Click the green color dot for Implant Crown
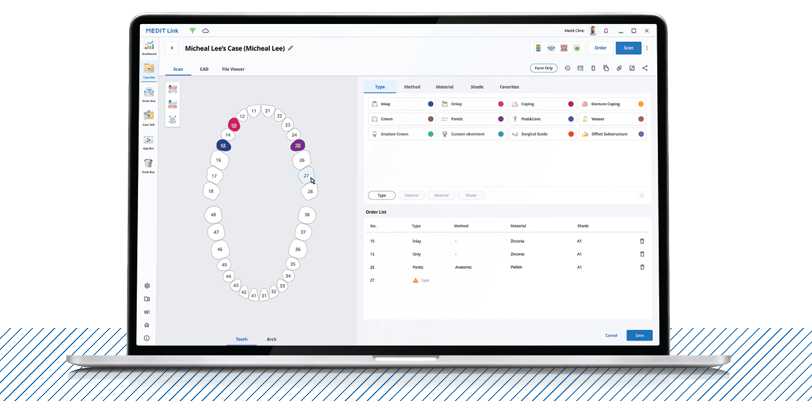This screenshot has height=401, width=812. [x=431, y=134]
